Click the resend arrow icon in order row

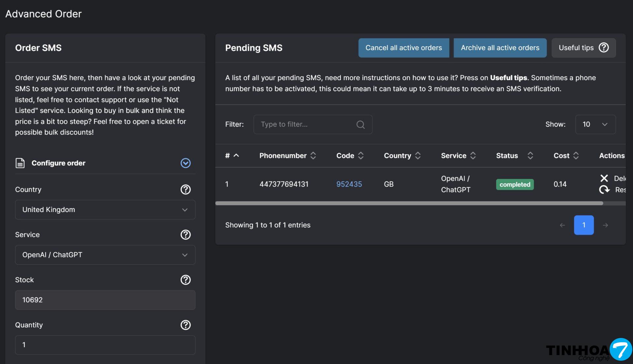pos(604,190)
